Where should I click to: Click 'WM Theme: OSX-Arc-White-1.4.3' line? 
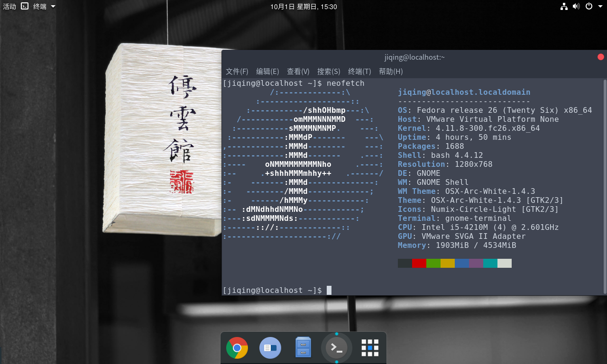pyautogui.click(x=467, y=191)
